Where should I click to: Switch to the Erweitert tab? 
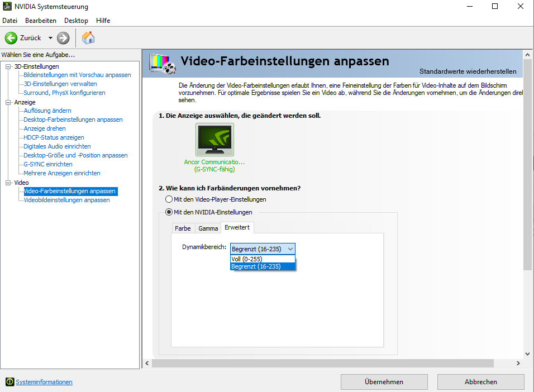(237, 227)
